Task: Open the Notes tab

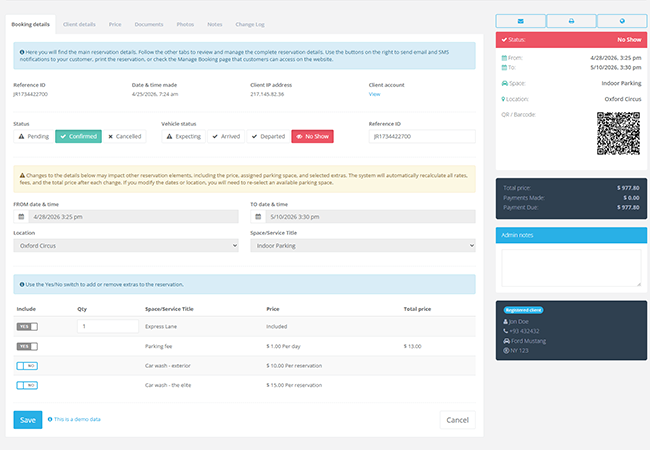Action: [x=215, y=24]
